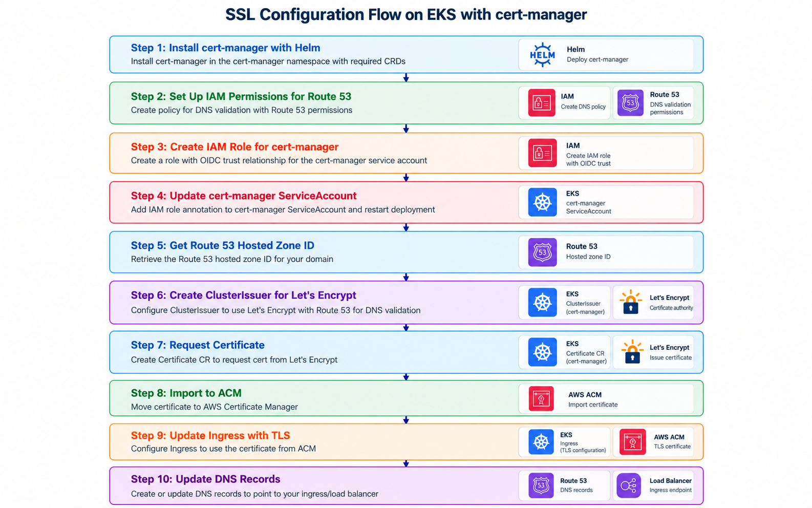
Task: Click the heading Step 3: Create IAM Role
Action: coord(235,147)
